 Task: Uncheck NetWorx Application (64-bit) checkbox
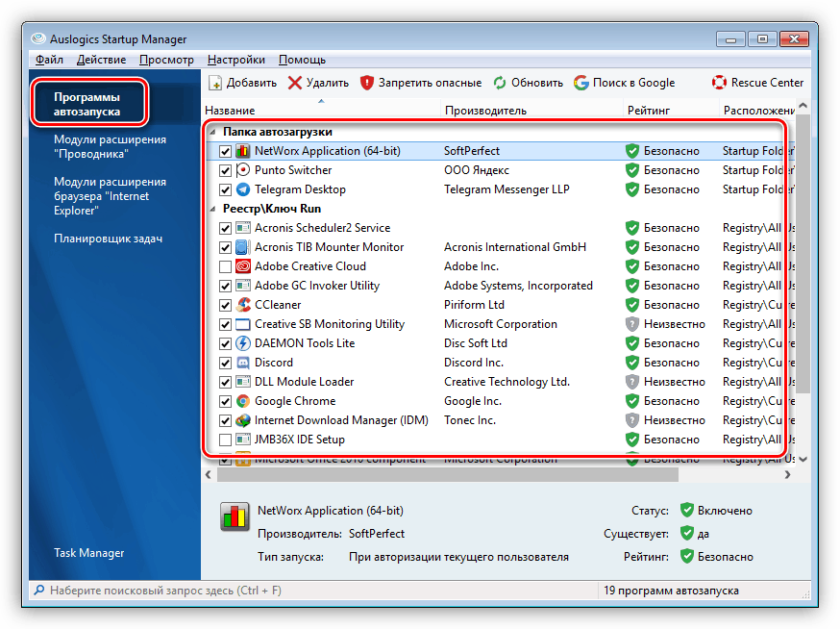226,152
